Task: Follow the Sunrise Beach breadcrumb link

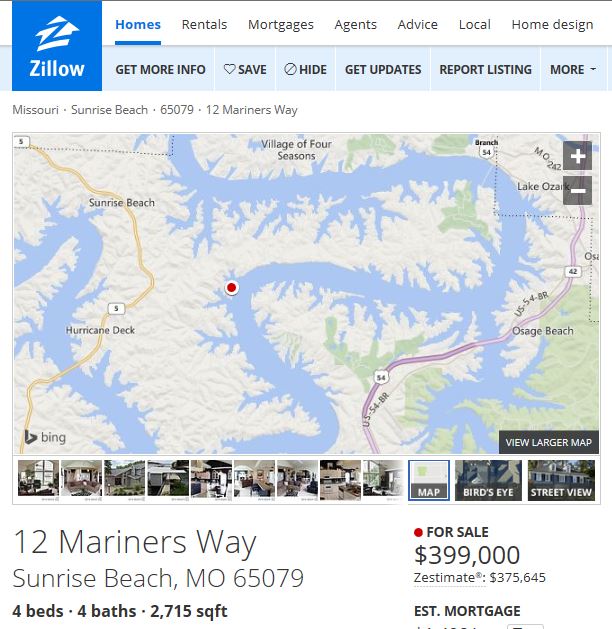Action: pos(109,110)
